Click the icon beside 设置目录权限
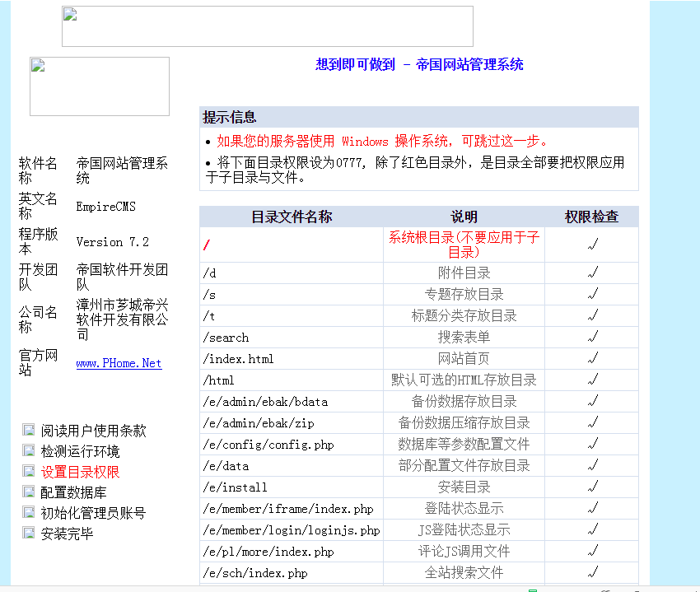This screenshot has width=700, height=592. (x=29, y=471)
